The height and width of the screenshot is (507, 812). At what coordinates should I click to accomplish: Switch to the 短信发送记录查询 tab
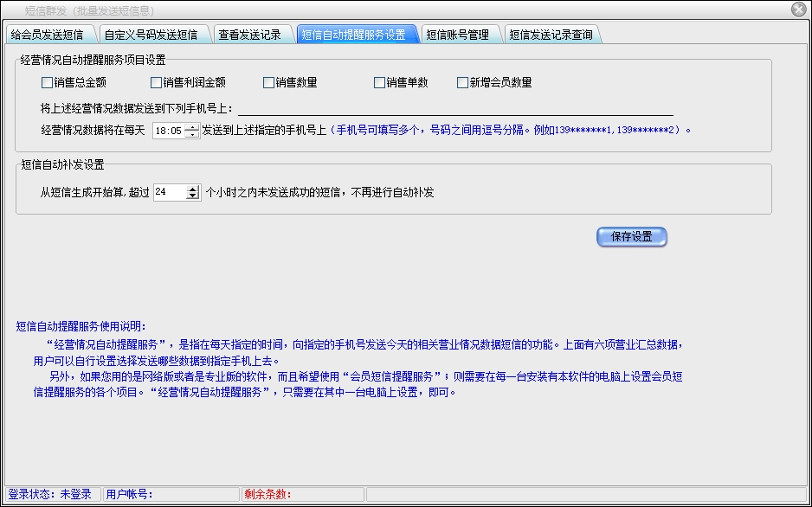pos(551,35)
